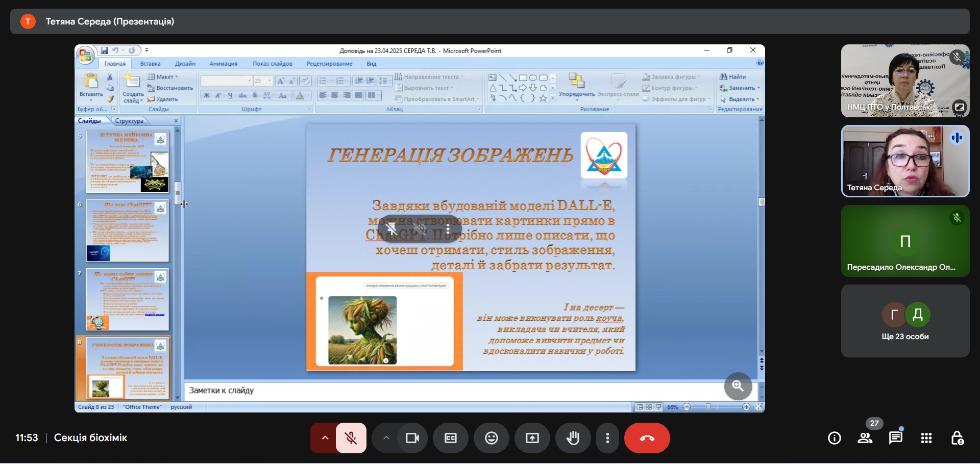980x464 pixels.
Task: Turn on closed captions
Action: [450, 438]
